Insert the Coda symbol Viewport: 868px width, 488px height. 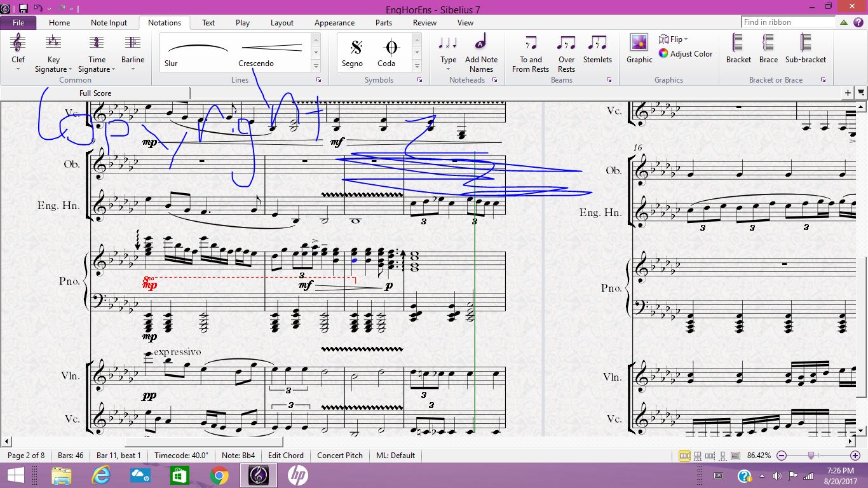387,53
